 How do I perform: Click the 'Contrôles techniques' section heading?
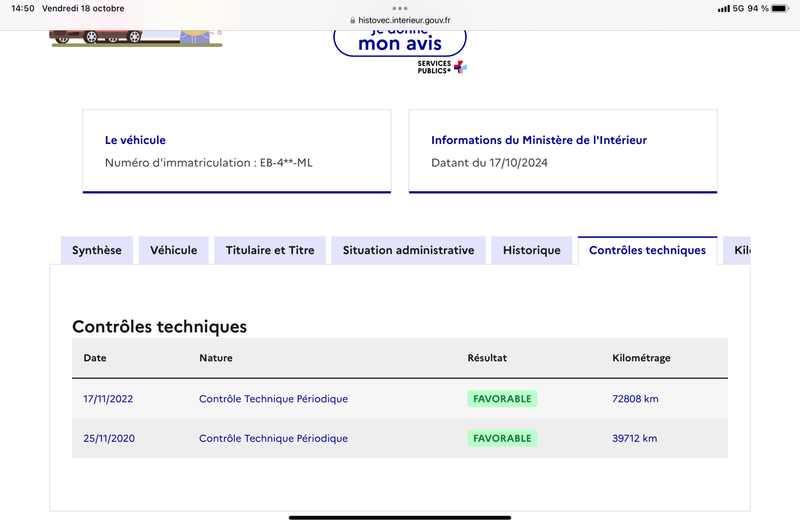pos(159,327)
